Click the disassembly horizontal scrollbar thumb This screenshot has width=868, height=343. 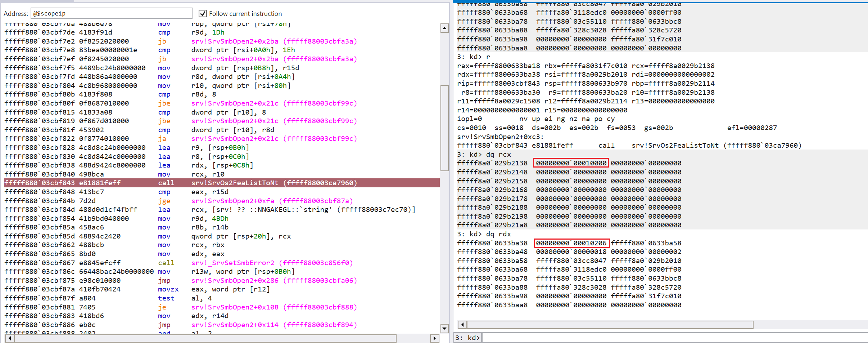205,338
